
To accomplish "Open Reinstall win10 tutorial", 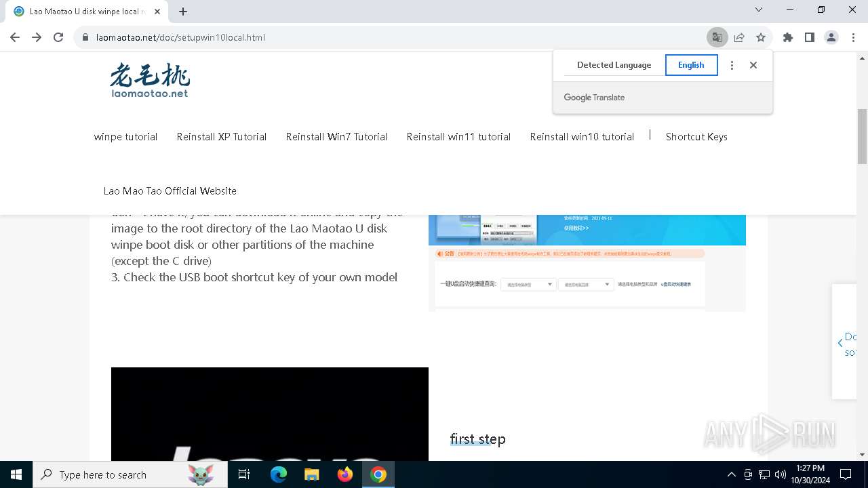I will pos(582,137).
